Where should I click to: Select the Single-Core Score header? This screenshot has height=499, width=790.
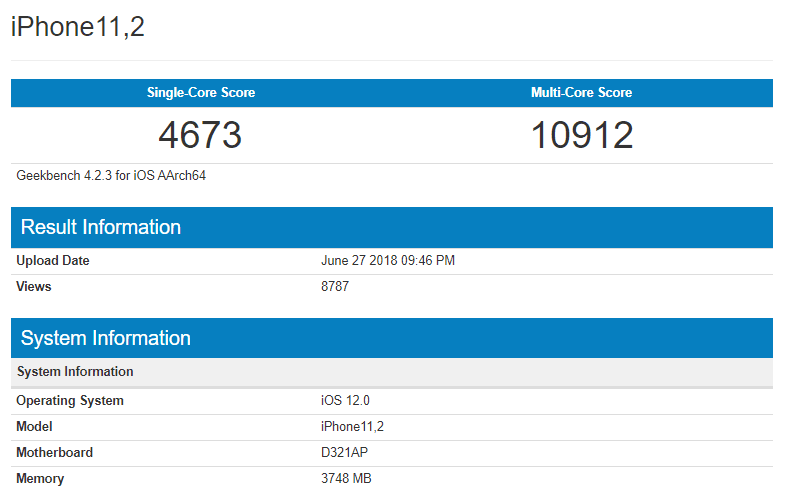201,93
